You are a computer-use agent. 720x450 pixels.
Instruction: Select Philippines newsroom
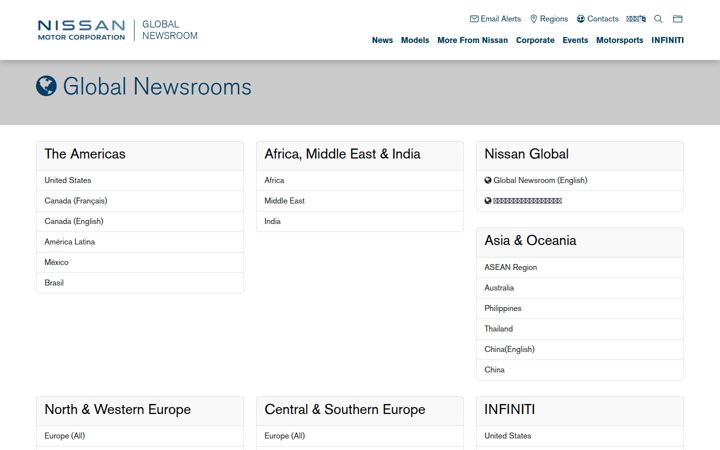click(580, 308)
